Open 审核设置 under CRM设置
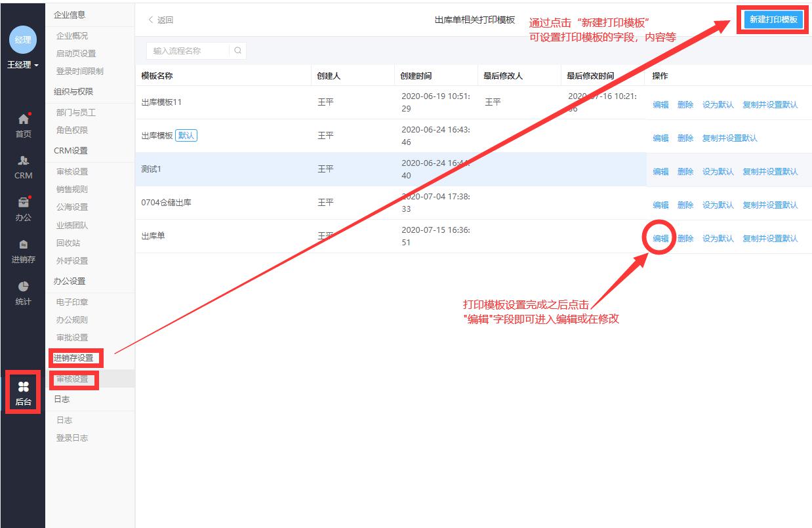812x528 pixels. click(72, 172)
